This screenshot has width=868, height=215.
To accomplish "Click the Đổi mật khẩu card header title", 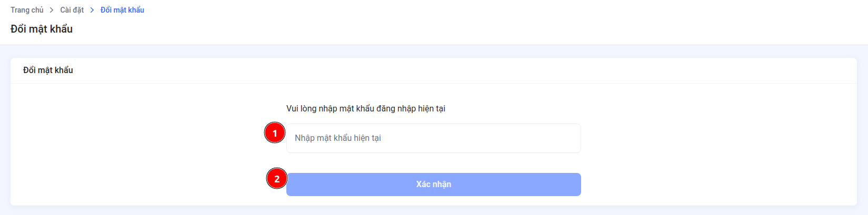I will [48, 70].
